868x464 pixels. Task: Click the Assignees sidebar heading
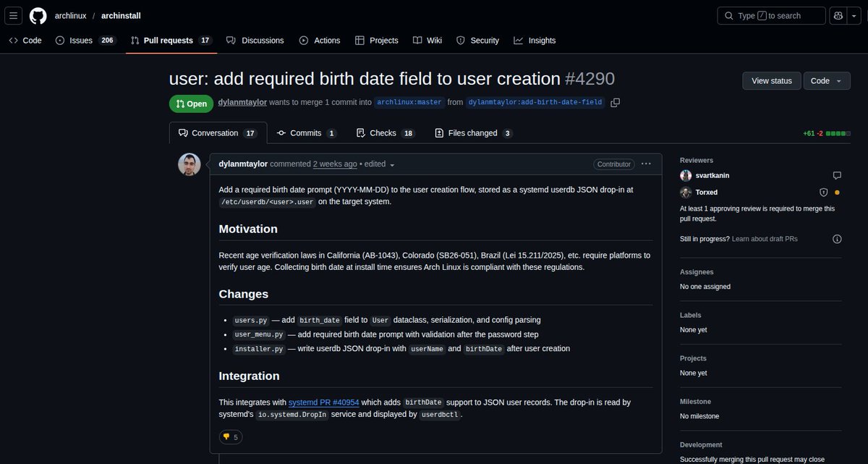(697, 272)
